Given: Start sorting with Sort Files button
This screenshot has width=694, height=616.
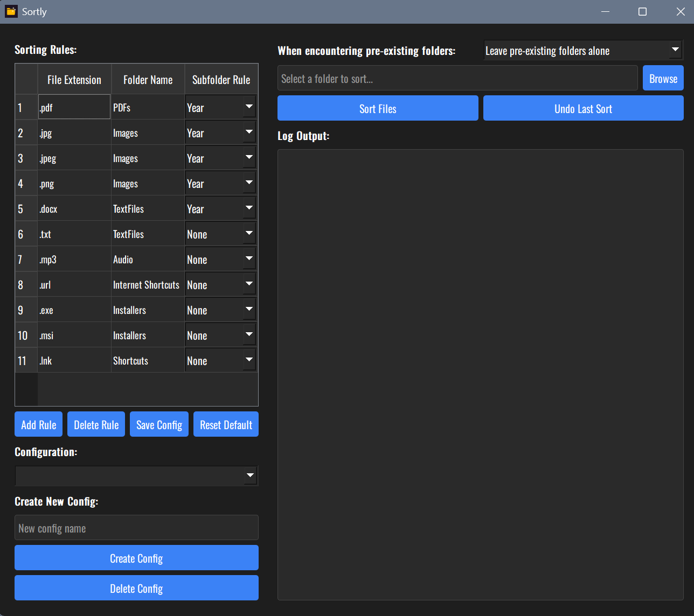Looking at the screenshot, I should [378, 108].
